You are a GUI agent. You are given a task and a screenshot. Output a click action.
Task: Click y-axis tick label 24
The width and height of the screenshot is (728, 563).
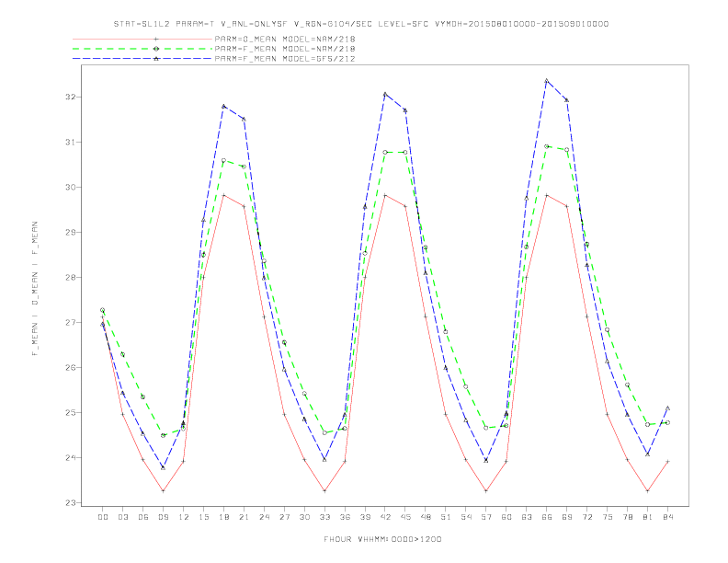pos(71,457)
